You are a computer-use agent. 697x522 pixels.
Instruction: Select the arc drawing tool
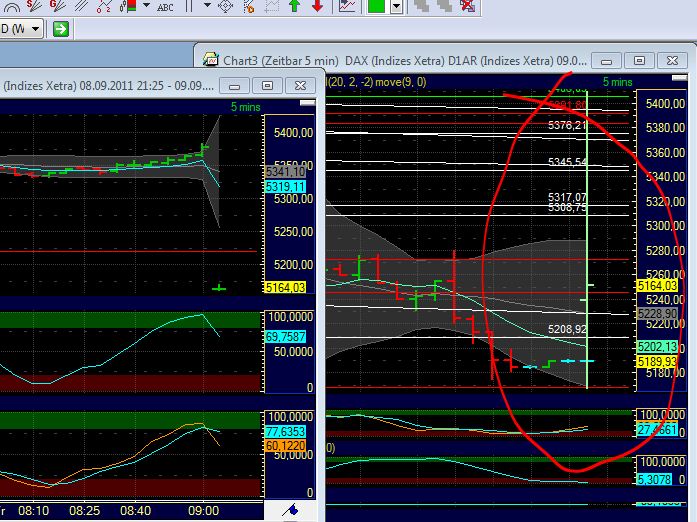[x=11, y=6]
